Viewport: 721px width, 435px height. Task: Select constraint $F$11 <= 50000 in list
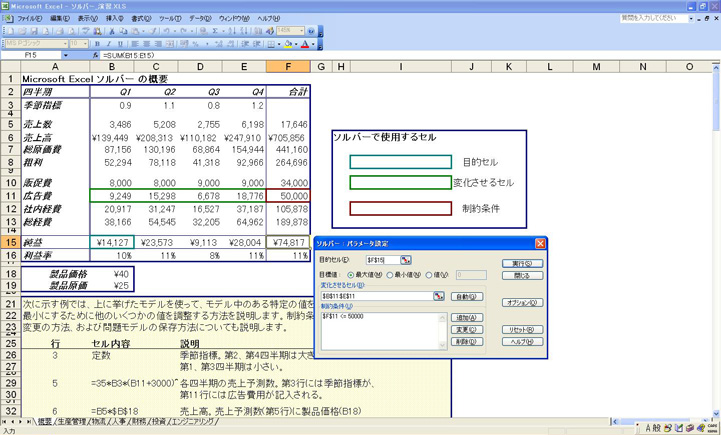(x=343, y=316)
